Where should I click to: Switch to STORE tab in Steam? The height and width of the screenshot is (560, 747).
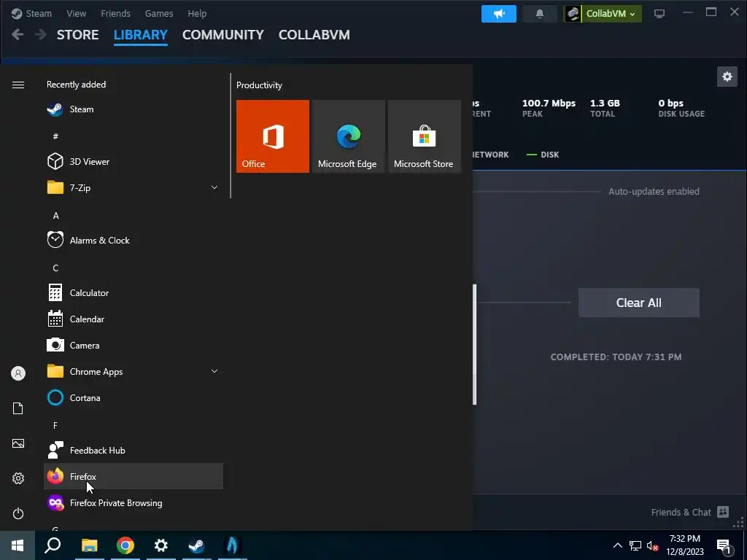tap(77, 35)
